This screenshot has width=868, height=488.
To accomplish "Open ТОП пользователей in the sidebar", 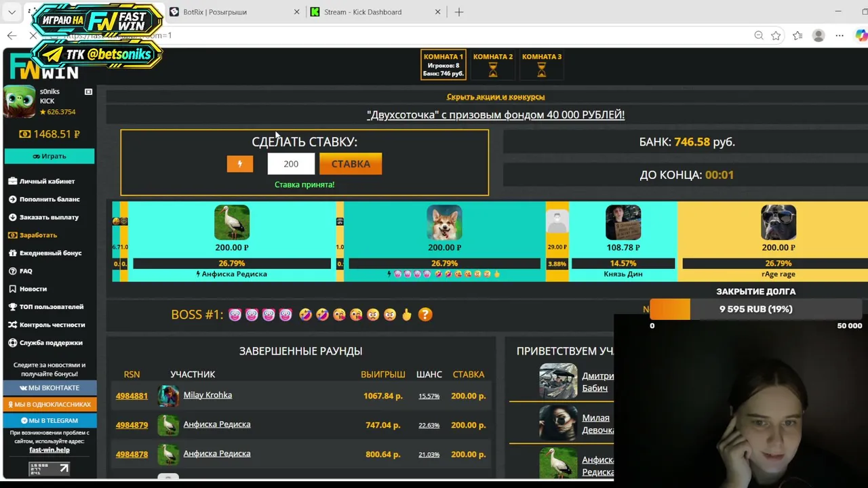I will tap(46, 307).
